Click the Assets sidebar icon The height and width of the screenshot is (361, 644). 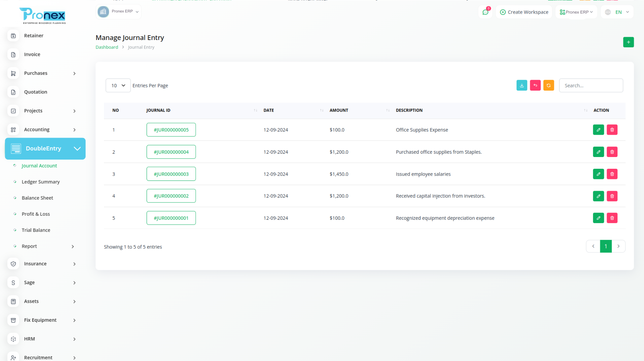pyautogui.click(x=13, y=301)
